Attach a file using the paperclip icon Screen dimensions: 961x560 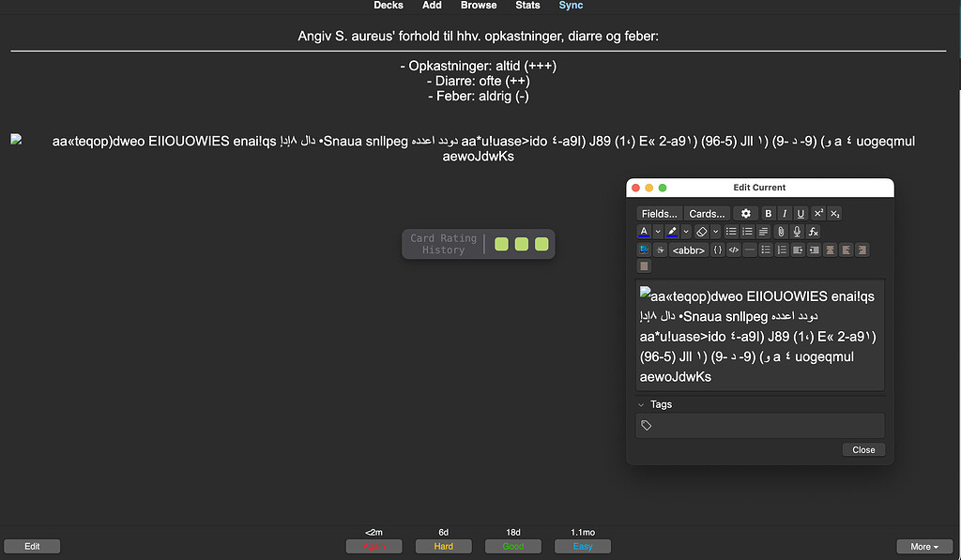click(780, 231)
